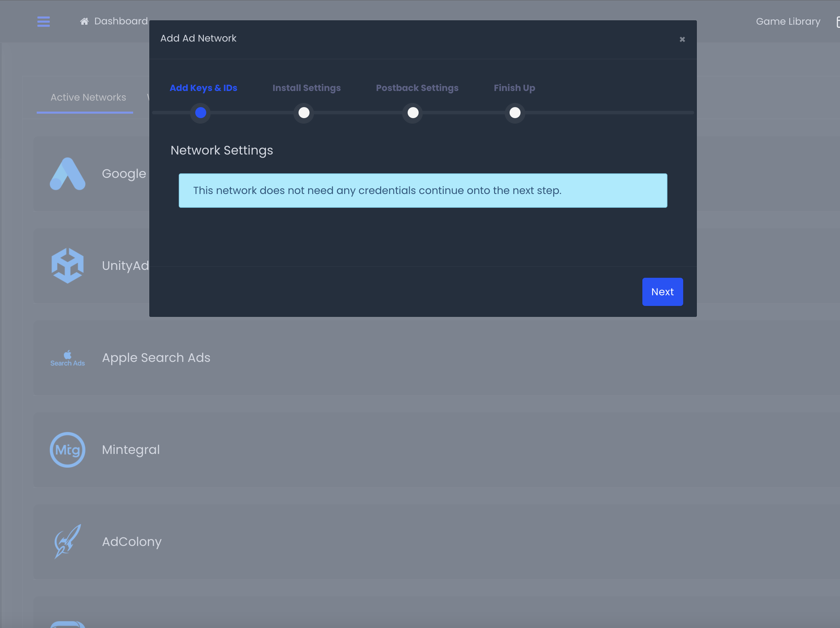Click the Mintegral circular logo

pos(68,449)
